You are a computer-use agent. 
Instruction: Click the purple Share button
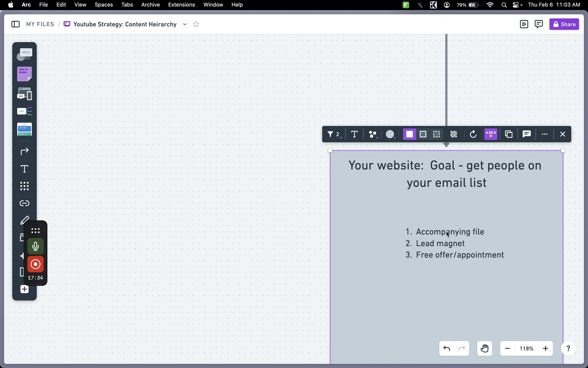pyautogui.click(x=564, y=24)
